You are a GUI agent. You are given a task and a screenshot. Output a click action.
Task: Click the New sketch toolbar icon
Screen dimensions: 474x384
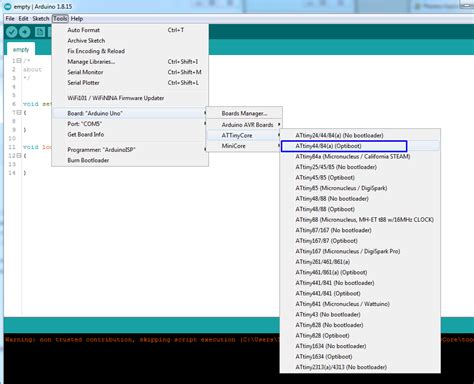point(40,32)
